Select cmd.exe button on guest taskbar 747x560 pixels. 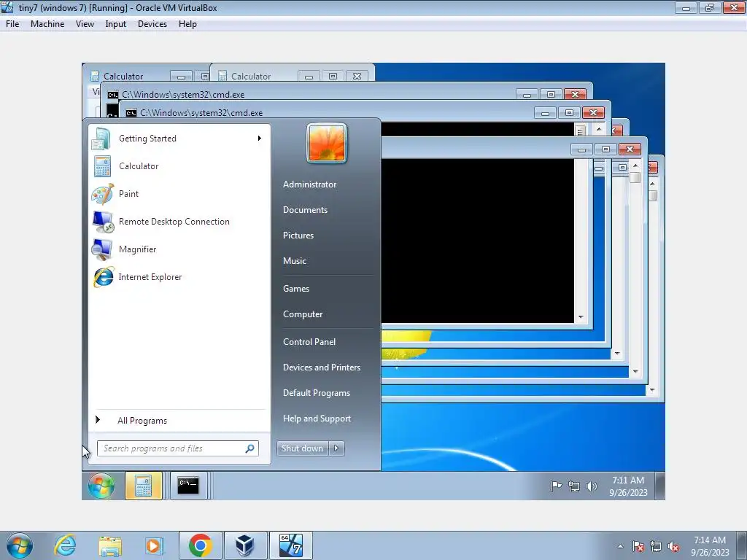coord(188,486)
